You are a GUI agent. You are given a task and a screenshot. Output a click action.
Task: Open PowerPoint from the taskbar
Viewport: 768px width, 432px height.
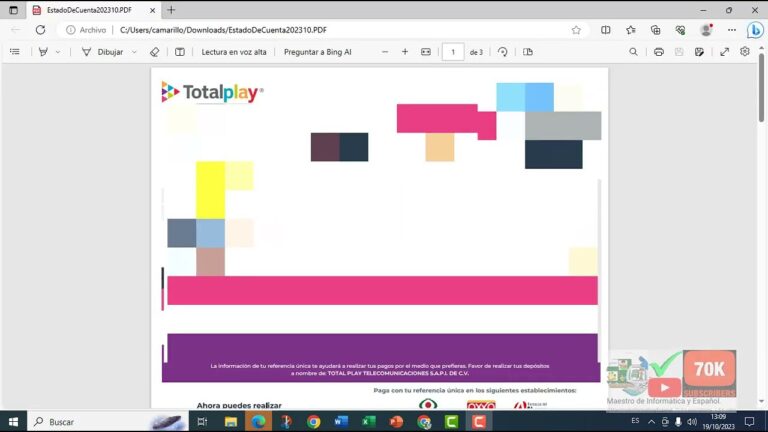click(x=396, y=422)
